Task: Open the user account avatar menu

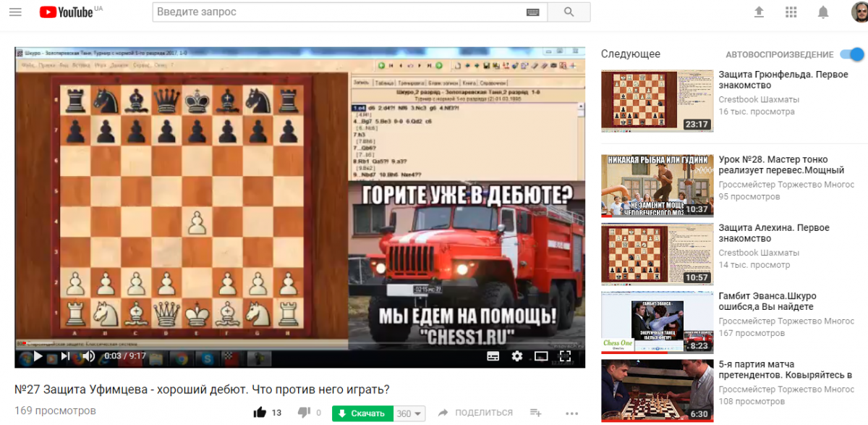Action: (859, 12)
